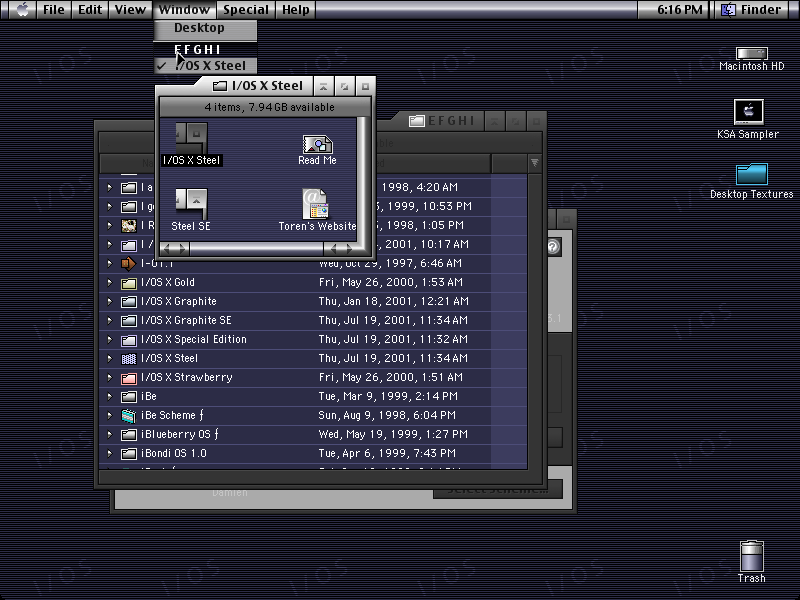Select the iBe folder icon
The height and width of the screenshot is (600, 800).
pyautogui.click(x=129, y=396)
